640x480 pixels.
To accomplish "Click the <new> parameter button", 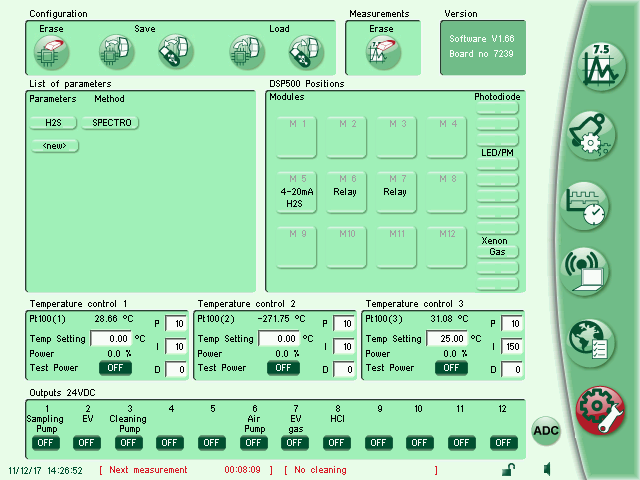I will 54,146.
